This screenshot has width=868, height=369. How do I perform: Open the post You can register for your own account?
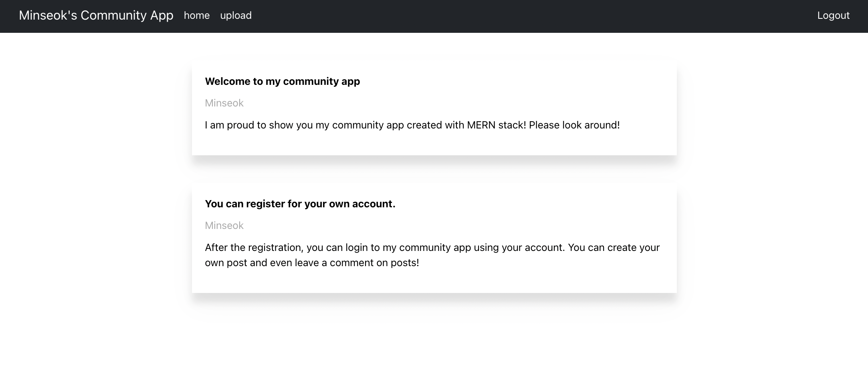pyautogui.click(x=300, y=204)
